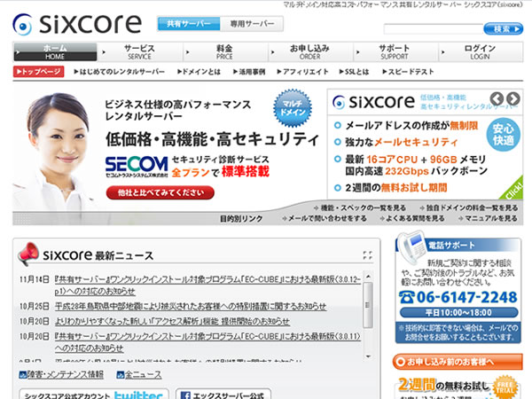
Task: Click the megaphone news icon
Action: tap(28, 253)
